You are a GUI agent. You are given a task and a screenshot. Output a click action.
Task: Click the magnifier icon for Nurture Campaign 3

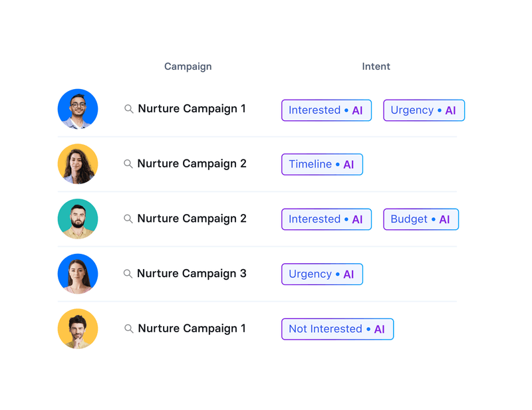129,273
